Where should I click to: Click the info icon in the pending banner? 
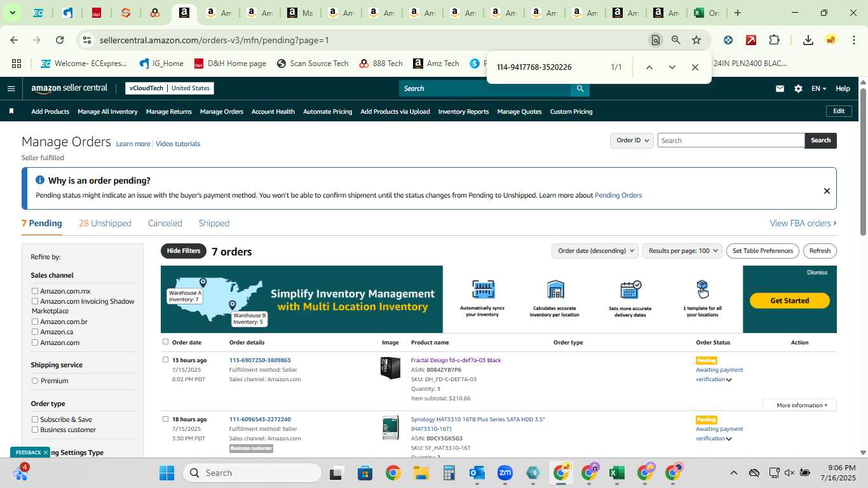click(40, 180)
